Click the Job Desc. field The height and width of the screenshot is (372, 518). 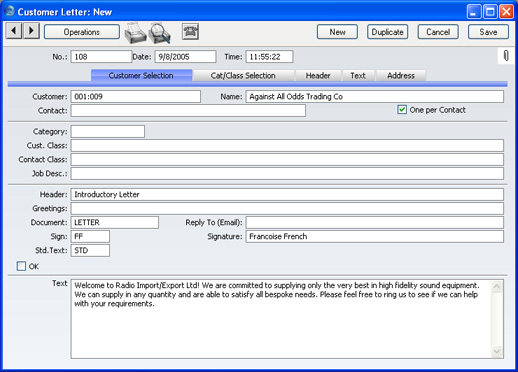tap(287, 174)
